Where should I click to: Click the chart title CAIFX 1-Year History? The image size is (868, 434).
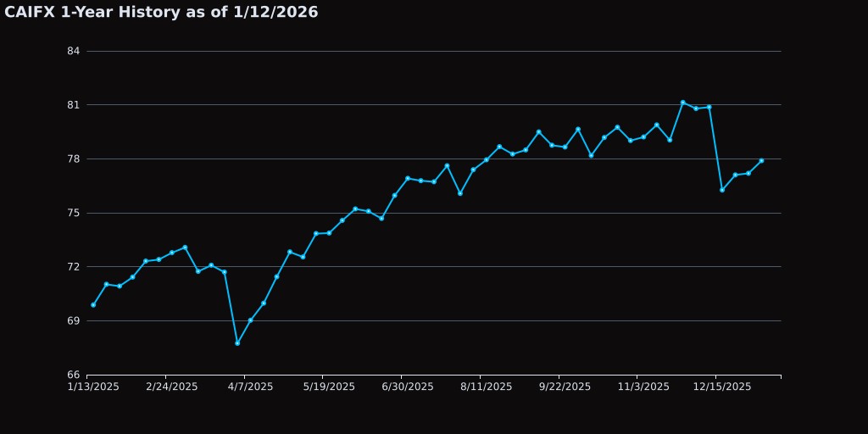(161, 13)
